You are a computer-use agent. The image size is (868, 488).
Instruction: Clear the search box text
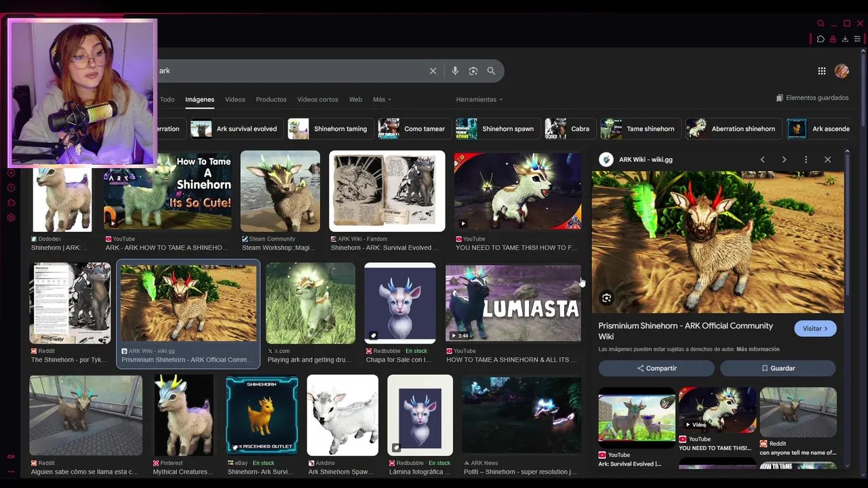pyautogui.click(x=433, y=71)
